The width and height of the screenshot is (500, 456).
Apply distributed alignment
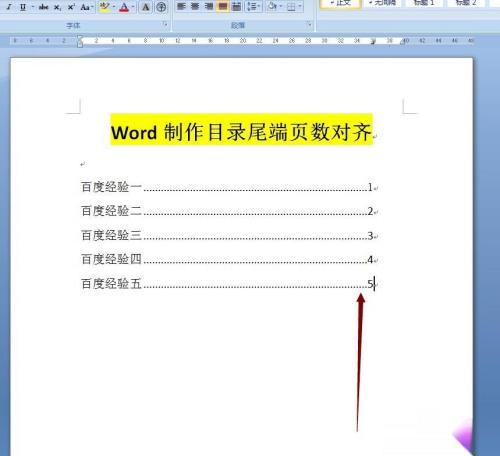point(236,6)
